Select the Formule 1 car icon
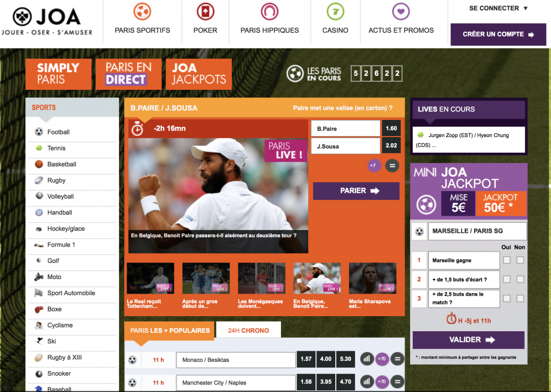Image resolution: width=551 pixels, height=392 pixels. [x=39, y=245]
